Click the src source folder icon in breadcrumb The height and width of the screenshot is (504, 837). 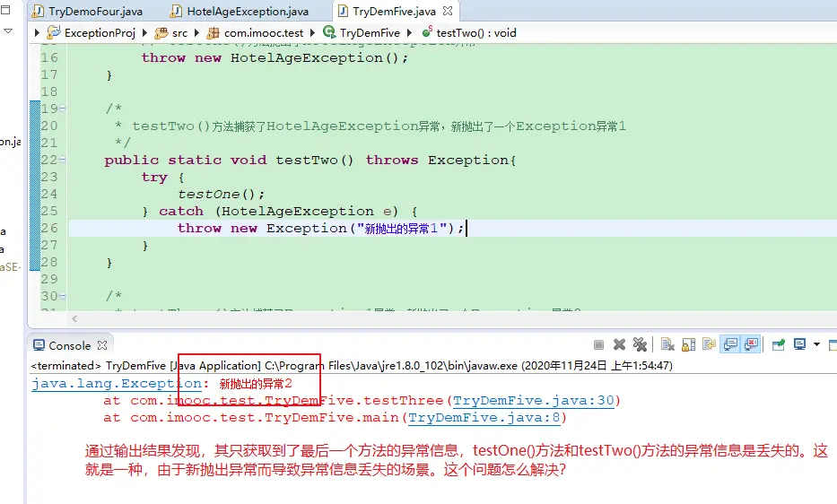tap(161, 33)
